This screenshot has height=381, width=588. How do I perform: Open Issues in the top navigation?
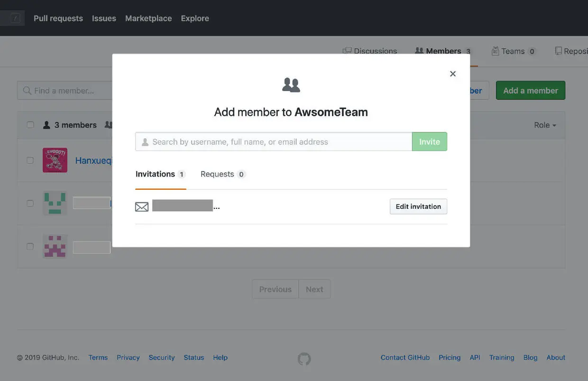click(x=104, y=18)
